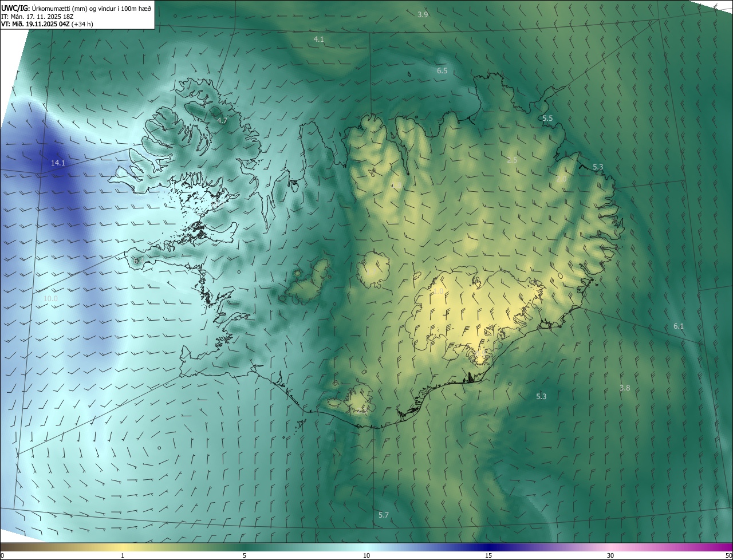Screen dimensions: 733x560
Task: Click the '50' label on the color scale
Action: point(728,556)
